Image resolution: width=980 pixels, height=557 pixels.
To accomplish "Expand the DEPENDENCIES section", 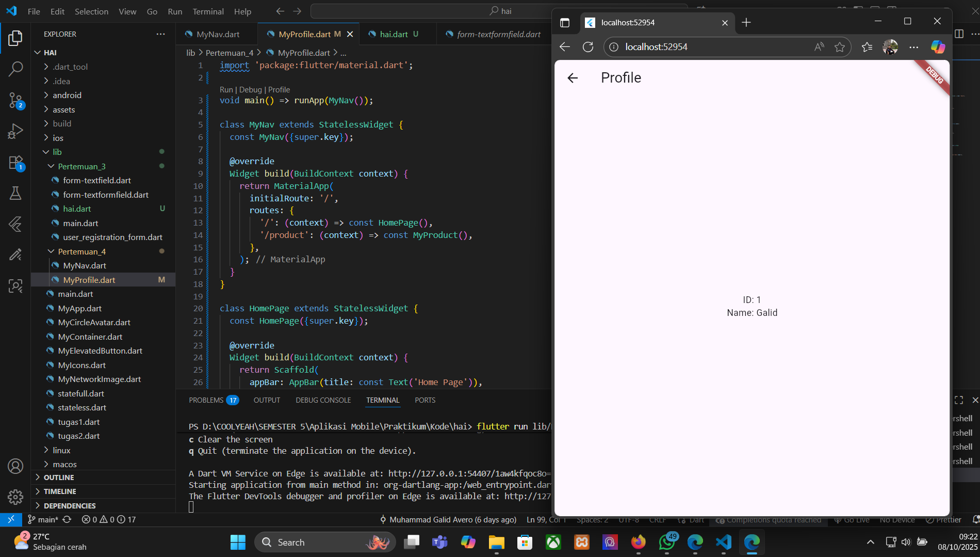I will click(x=69, y=506).
